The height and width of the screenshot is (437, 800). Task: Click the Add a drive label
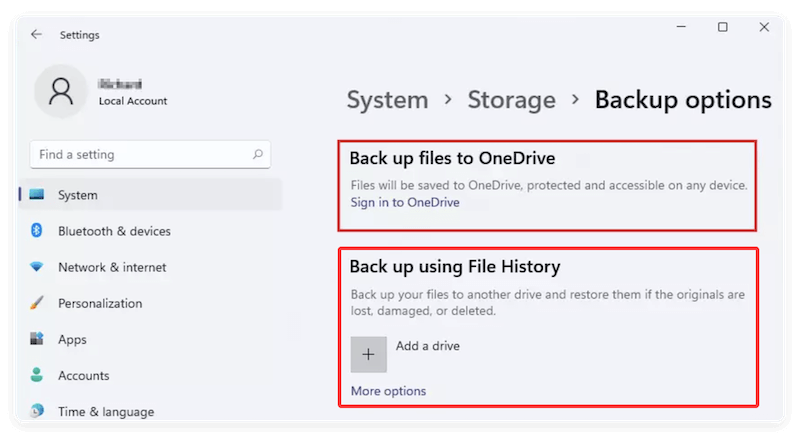click(x=428, y=346)
